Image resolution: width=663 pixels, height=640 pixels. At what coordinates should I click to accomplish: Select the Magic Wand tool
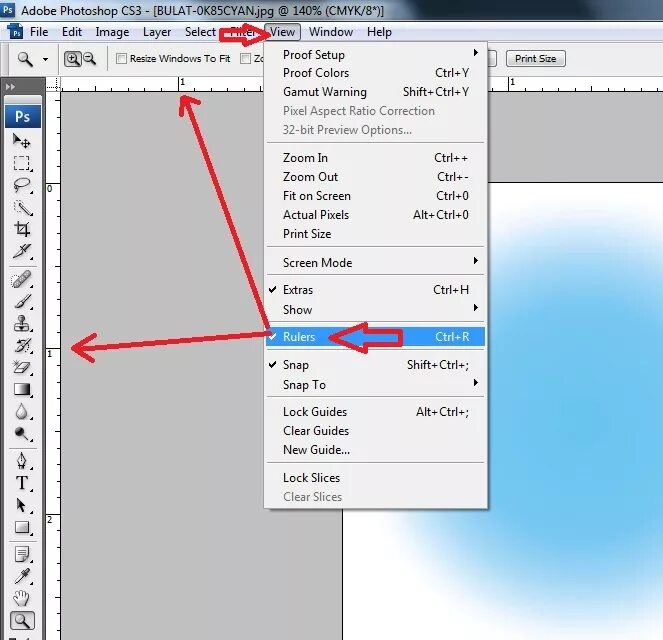(x=22, y=207)
